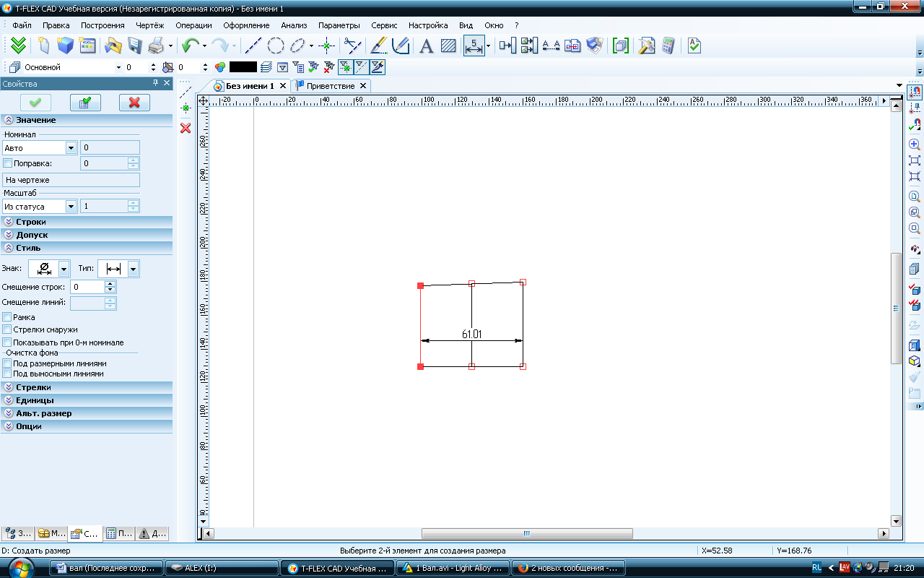Expand the Допуск section
Image resolution: width=924 pixels, height=578 pixels.
87,235
